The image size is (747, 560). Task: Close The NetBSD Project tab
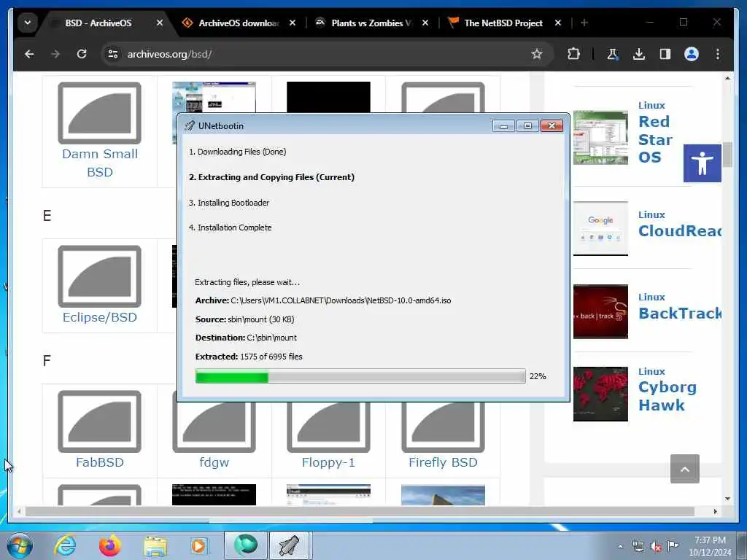pos(558,23)
